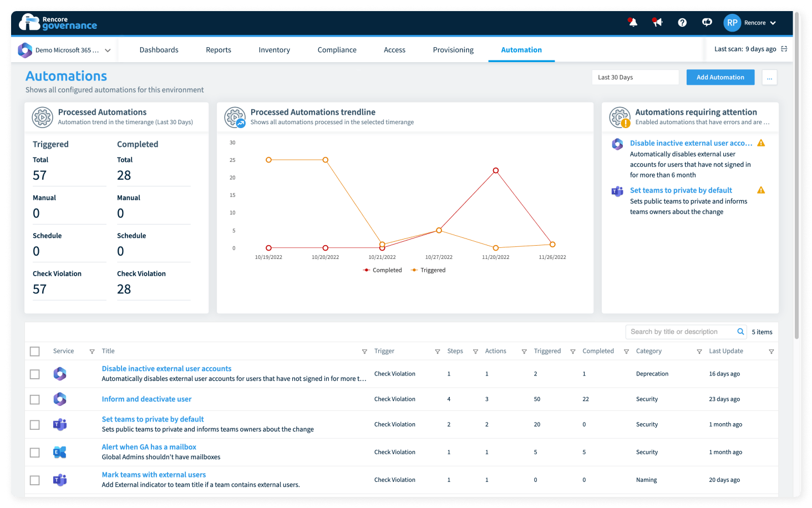Switch to the Compliance tab
The width and height of the screenshot is (812, 508).
tap(337, 50)
